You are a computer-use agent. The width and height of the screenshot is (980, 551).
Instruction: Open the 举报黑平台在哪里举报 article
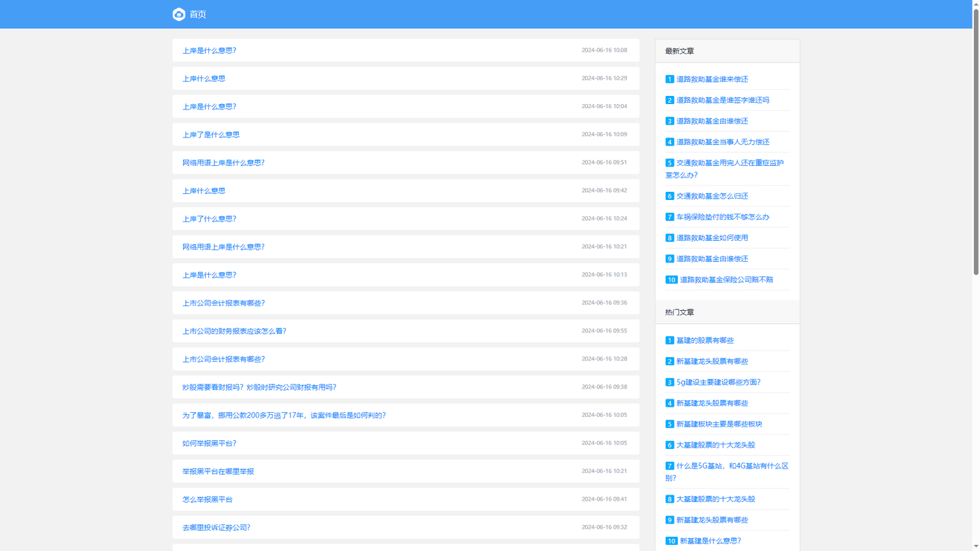218,471
